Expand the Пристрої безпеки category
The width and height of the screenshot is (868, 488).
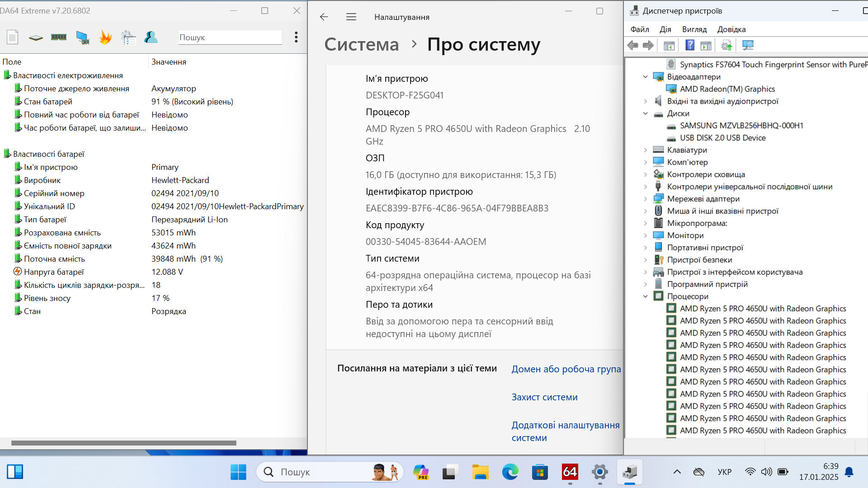(646, 260)
